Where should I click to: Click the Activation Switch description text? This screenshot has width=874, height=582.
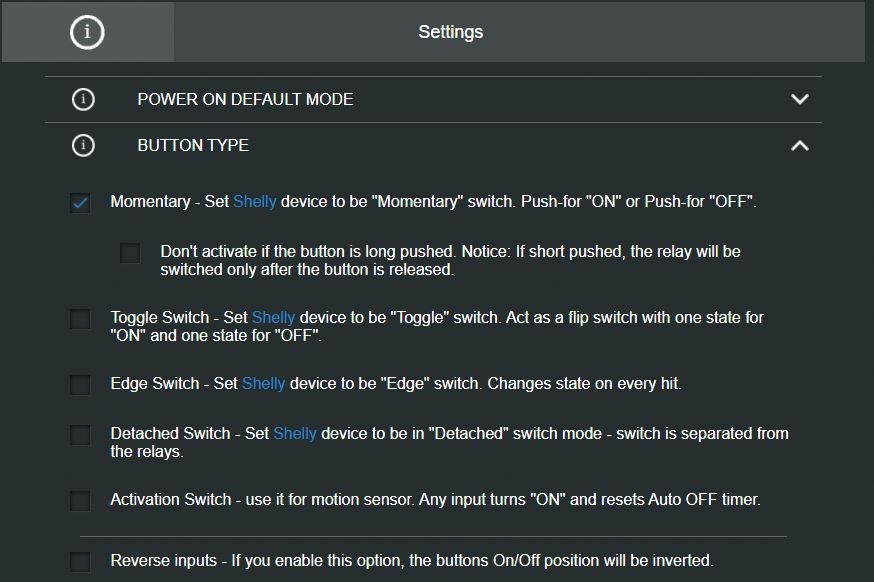tap(435, 499)
